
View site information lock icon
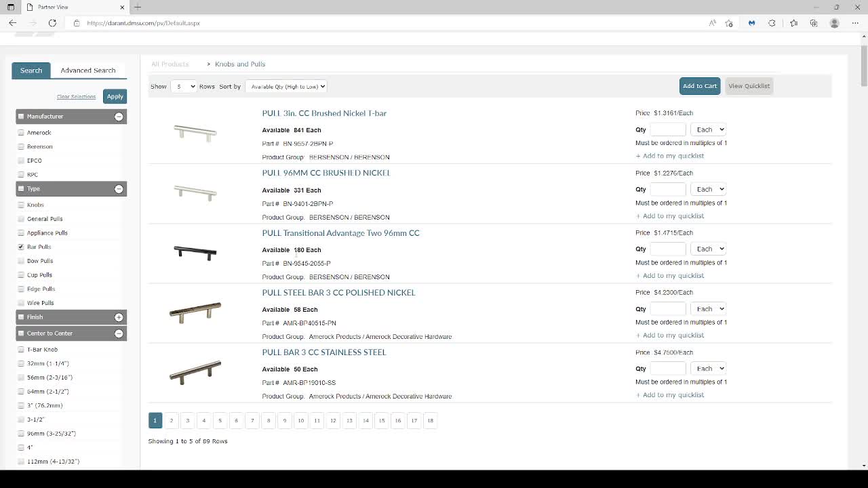coord(77,23)
